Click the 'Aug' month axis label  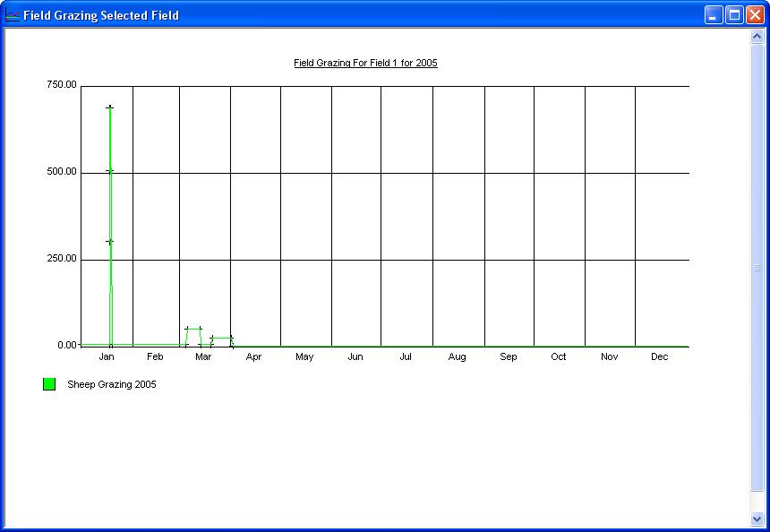click(x=457, y=356)
